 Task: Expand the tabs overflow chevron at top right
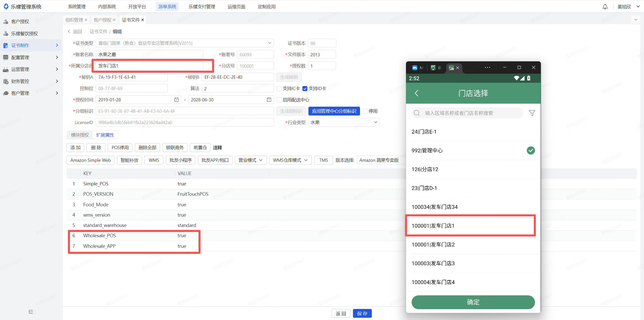pyautogui.click(x=636, y=20)
